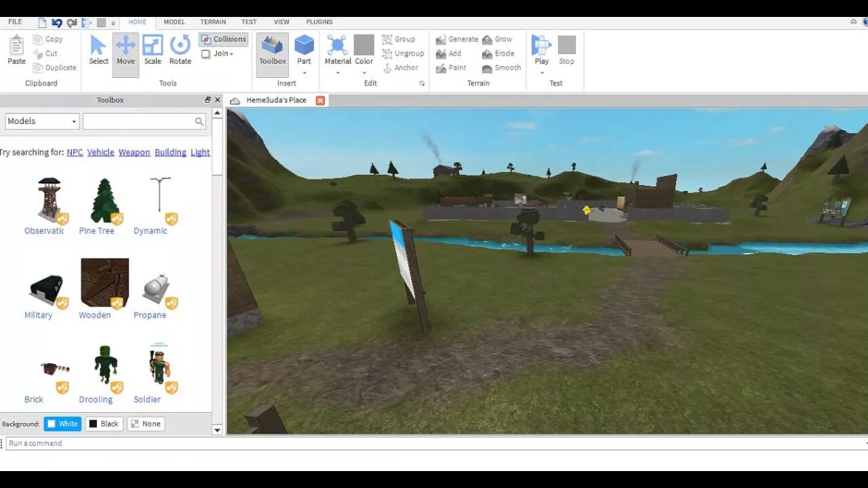Switch to the PLUGINS tab
Screen dimensions: 868x488
(x=319, y=22)
